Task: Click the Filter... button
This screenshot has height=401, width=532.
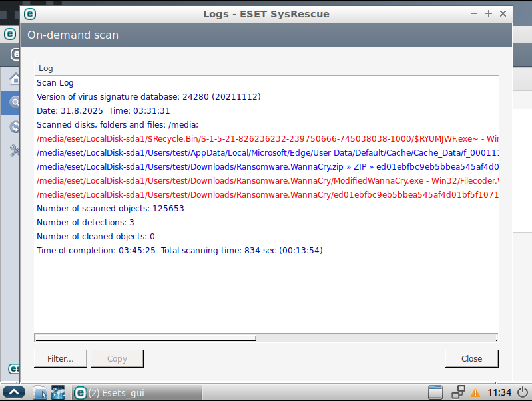Action: (x=61, y=358)
